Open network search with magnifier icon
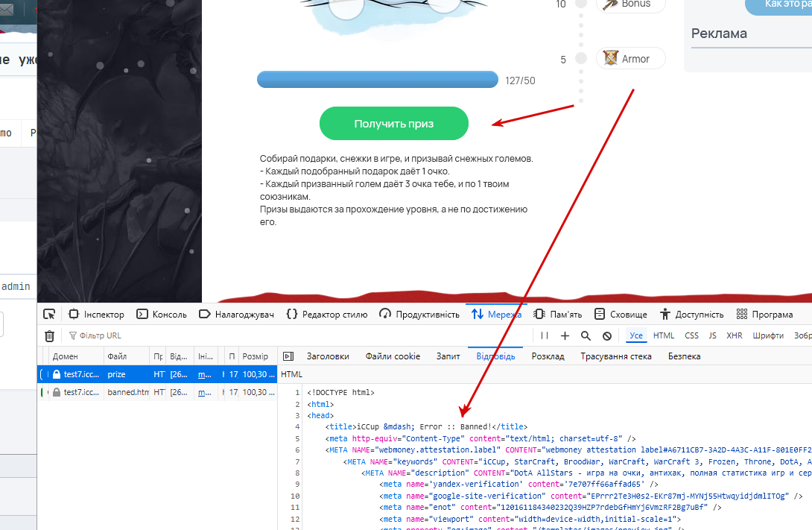812x530 pixels. coord(586,335)
